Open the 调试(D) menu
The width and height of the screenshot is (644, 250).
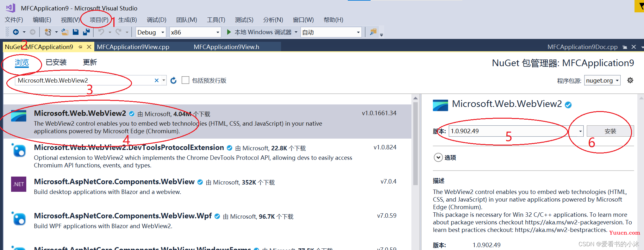tap(157, 20)
